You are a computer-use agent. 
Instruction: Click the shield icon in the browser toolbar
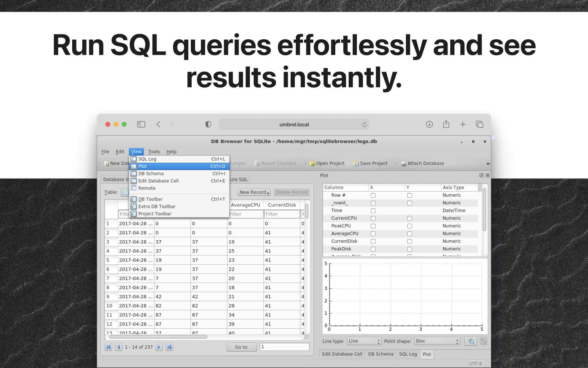coord(208,124)
